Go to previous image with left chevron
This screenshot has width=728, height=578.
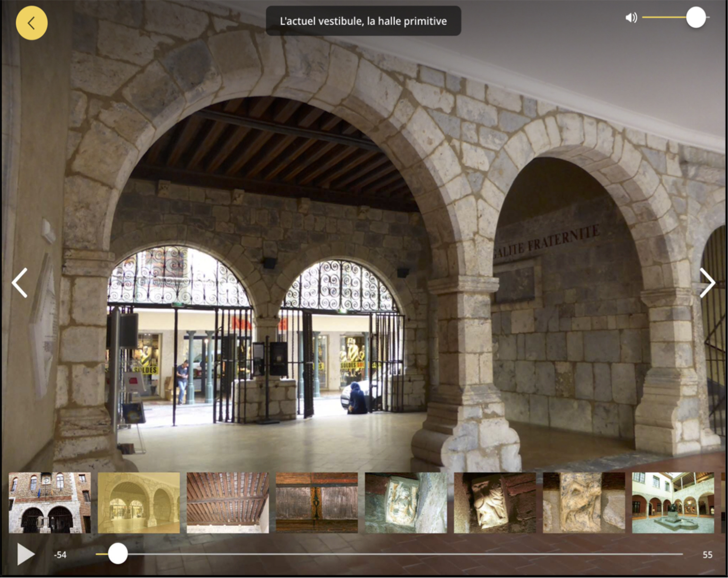coord(20,283)
